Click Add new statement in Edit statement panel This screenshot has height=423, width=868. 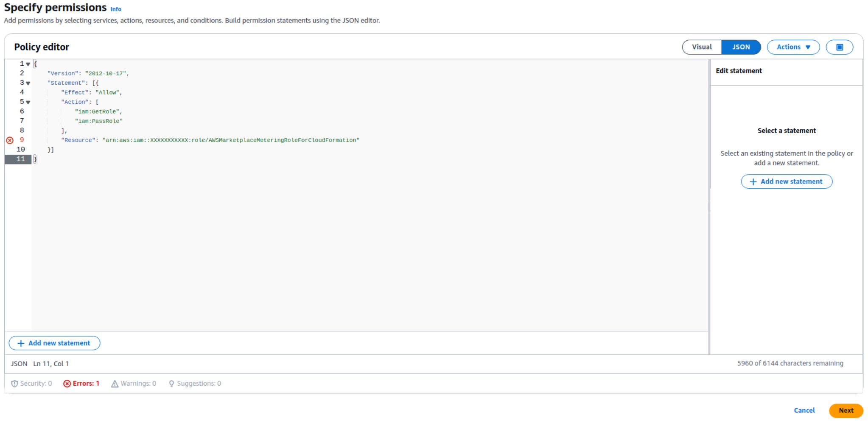(786, 181)
